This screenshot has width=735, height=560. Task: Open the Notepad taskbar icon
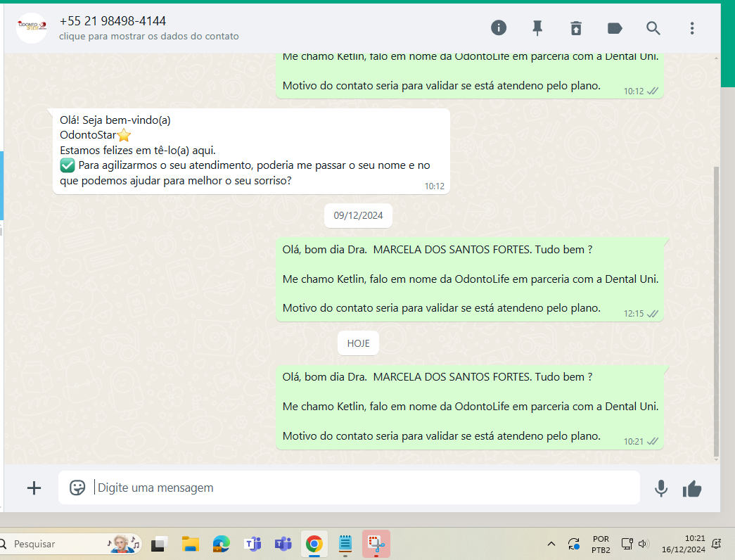pyautogui.click(x=345, y=544)
